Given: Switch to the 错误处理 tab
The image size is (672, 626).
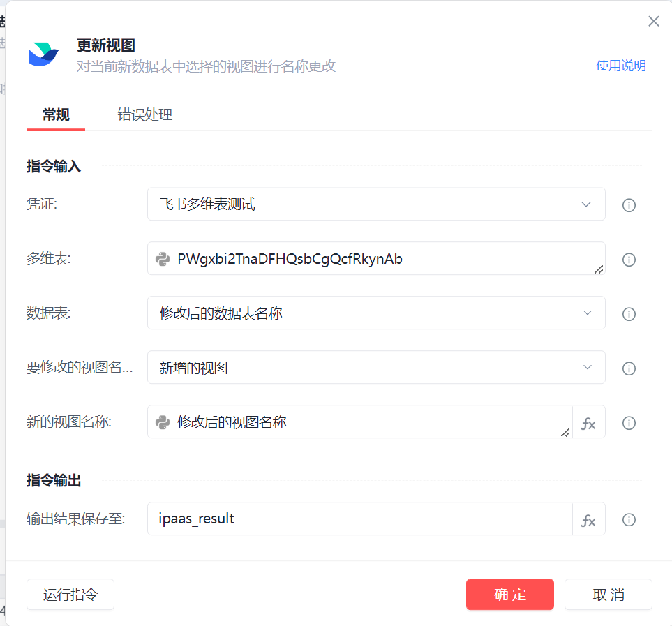Looking at the screenshot, I should 145,115.
